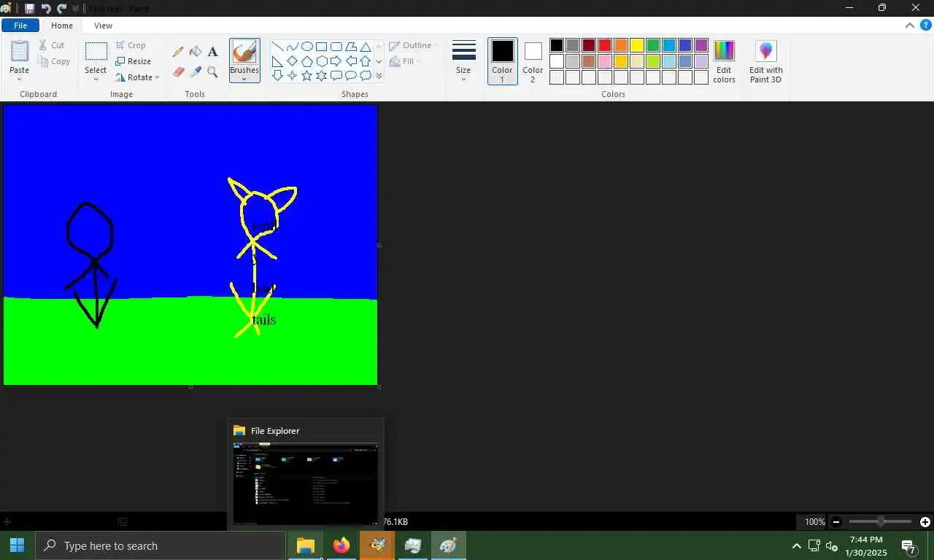Choose the Hexagon shape
Screen dimensions: 934x560
coord(321,61)
